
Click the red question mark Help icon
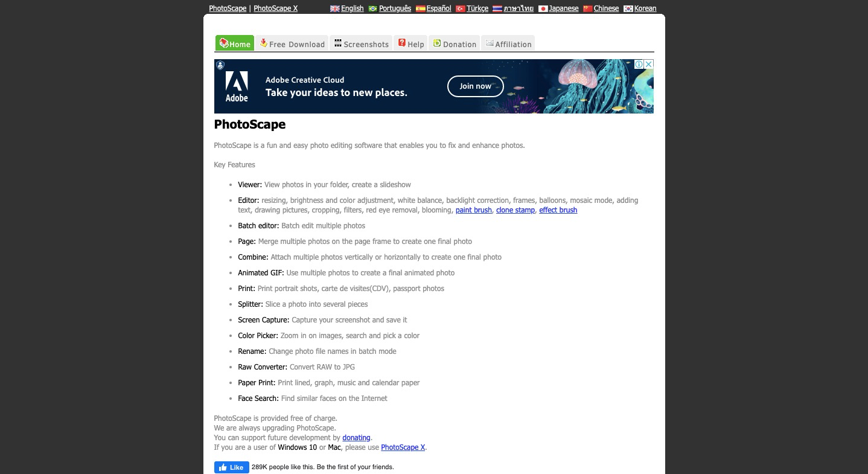coord(402,43)
